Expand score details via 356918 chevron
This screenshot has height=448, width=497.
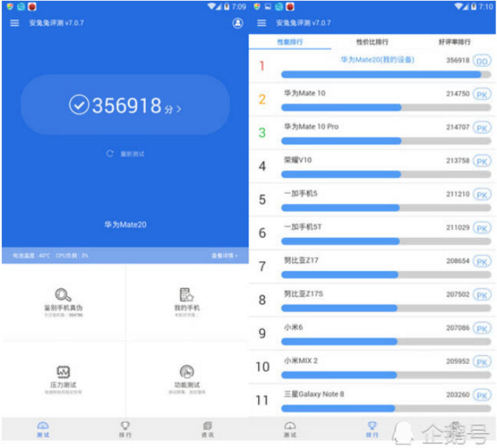click(x=179, y=109)
